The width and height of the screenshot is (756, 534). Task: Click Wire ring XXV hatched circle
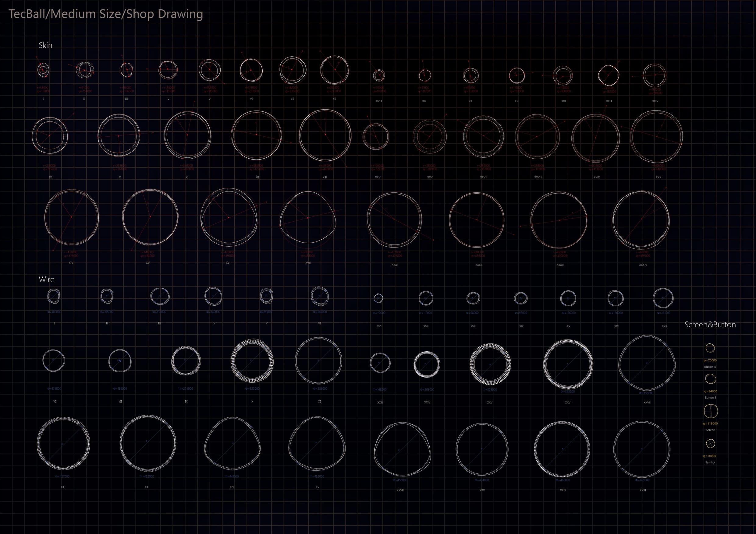tap(490, 364)
